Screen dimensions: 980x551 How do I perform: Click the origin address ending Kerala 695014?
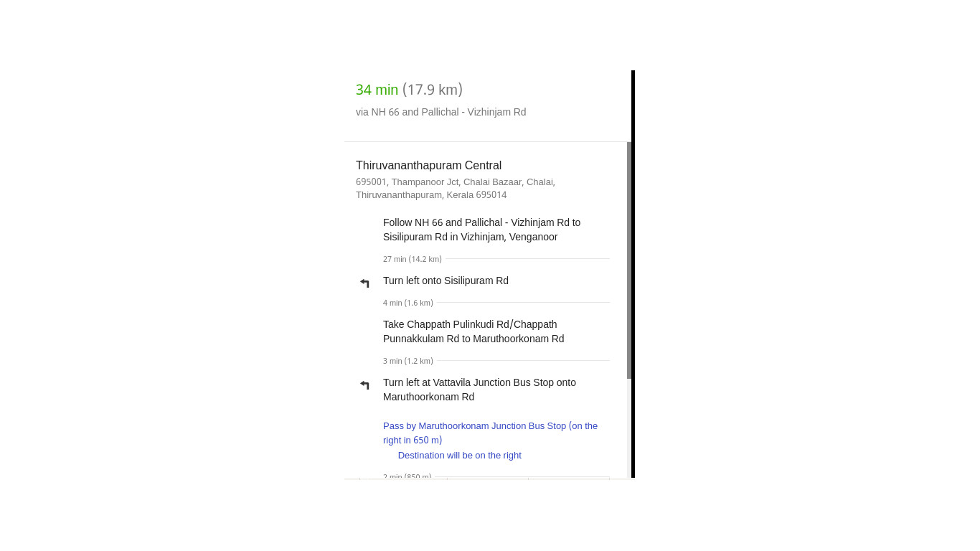455,188
